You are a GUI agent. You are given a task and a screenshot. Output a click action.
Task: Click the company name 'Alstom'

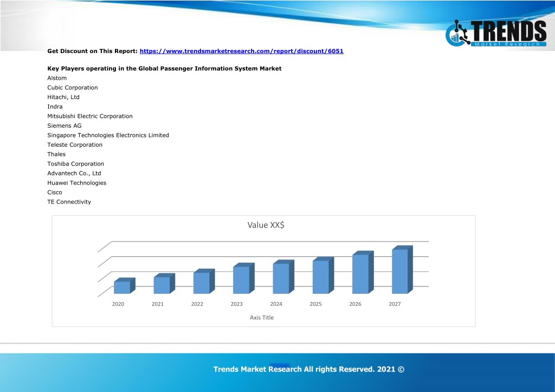(x=57, y=78)
